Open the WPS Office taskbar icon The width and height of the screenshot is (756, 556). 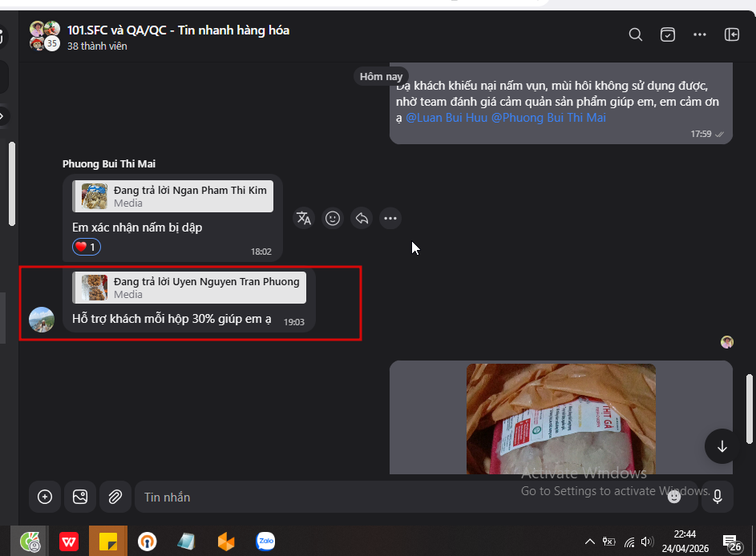tap(69, 542)
